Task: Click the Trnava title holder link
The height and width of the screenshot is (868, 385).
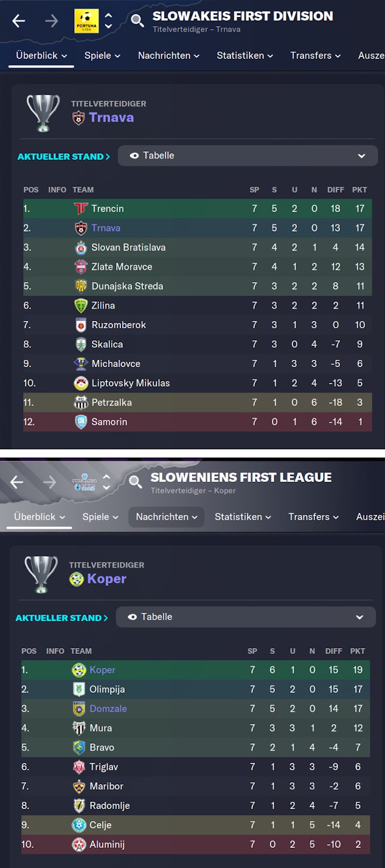Action: [x=111, y=117]
